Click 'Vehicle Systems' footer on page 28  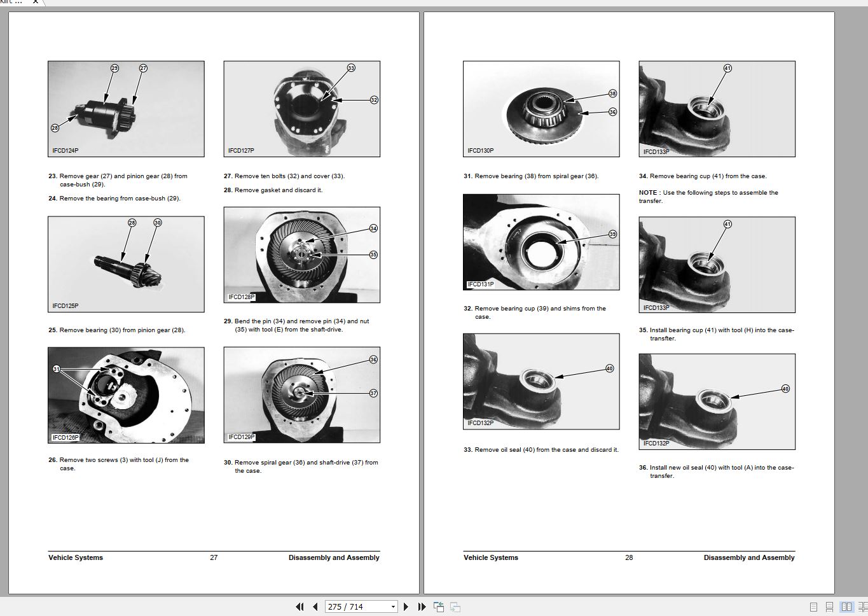click(491, 557)
